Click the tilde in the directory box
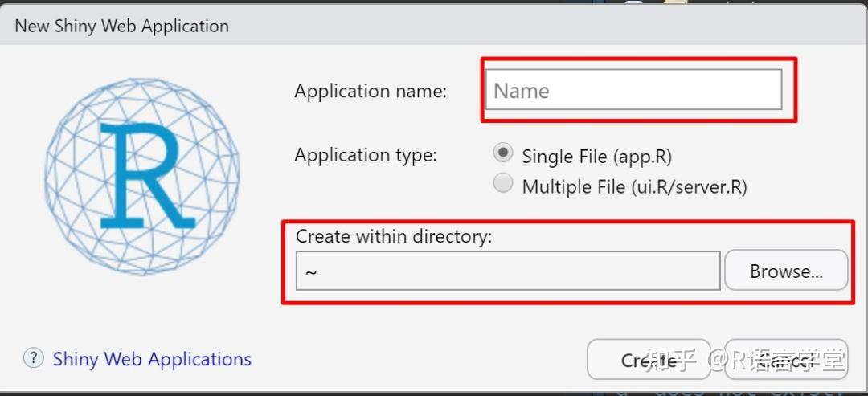Viewport: 868px width, 396px height. click(311, 272)
